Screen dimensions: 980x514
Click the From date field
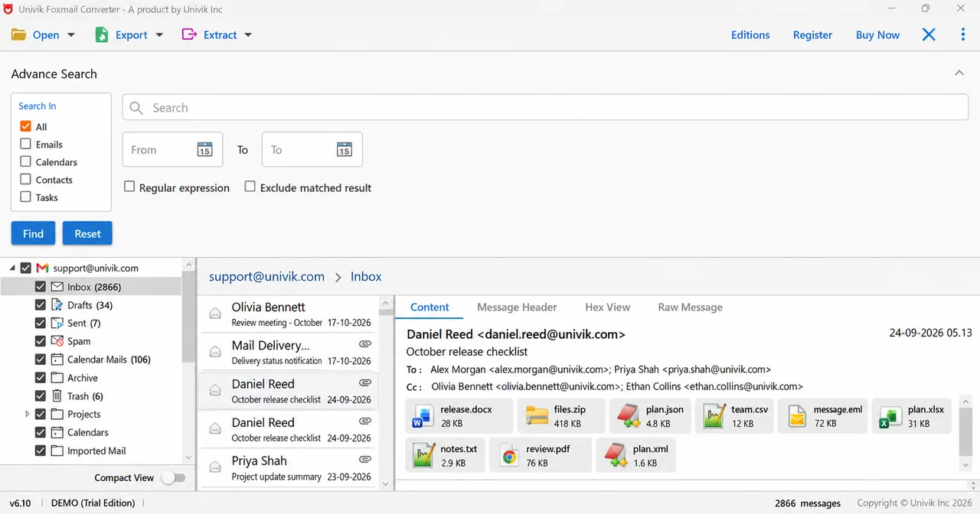[172, 150]
